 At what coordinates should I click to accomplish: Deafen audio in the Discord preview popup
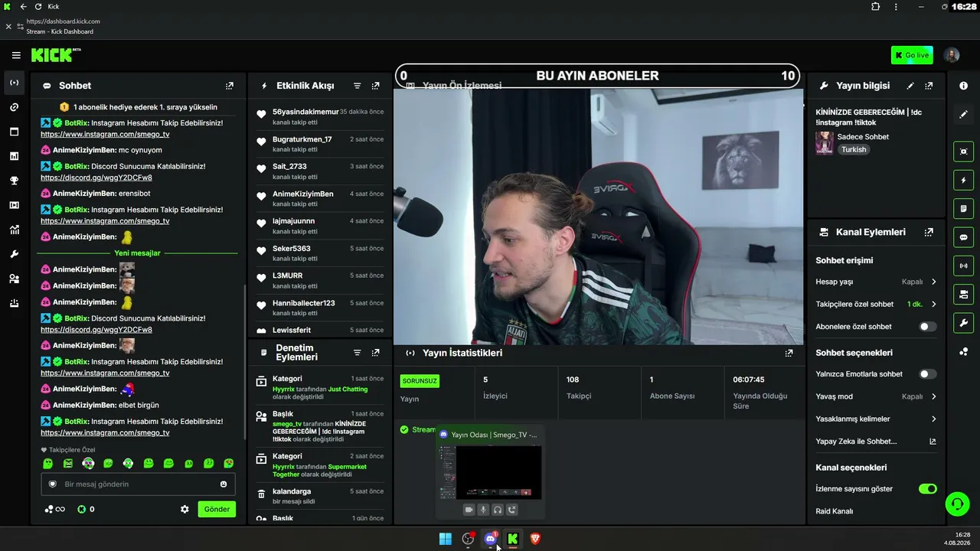point(498,510)
